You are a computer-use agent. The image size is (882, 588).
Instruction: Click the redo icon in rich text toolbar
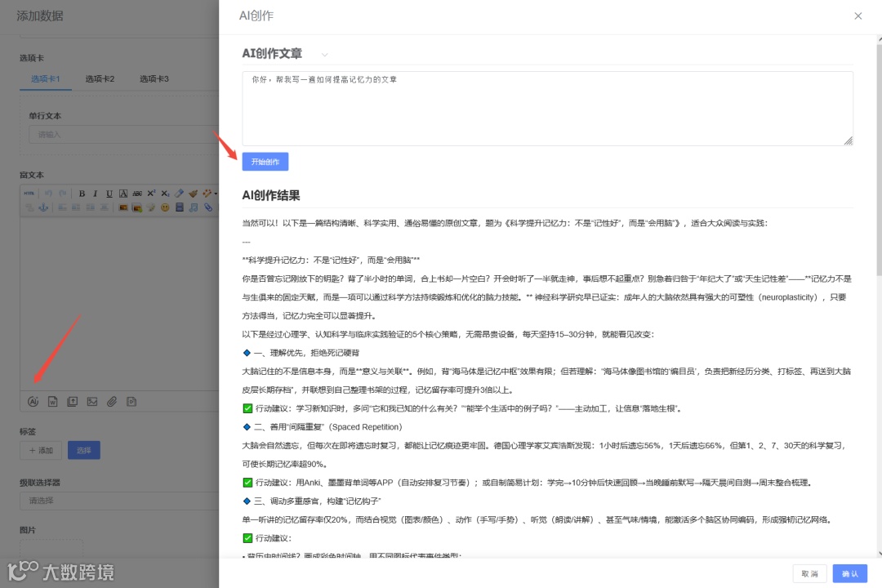click(x=62, y=194)
